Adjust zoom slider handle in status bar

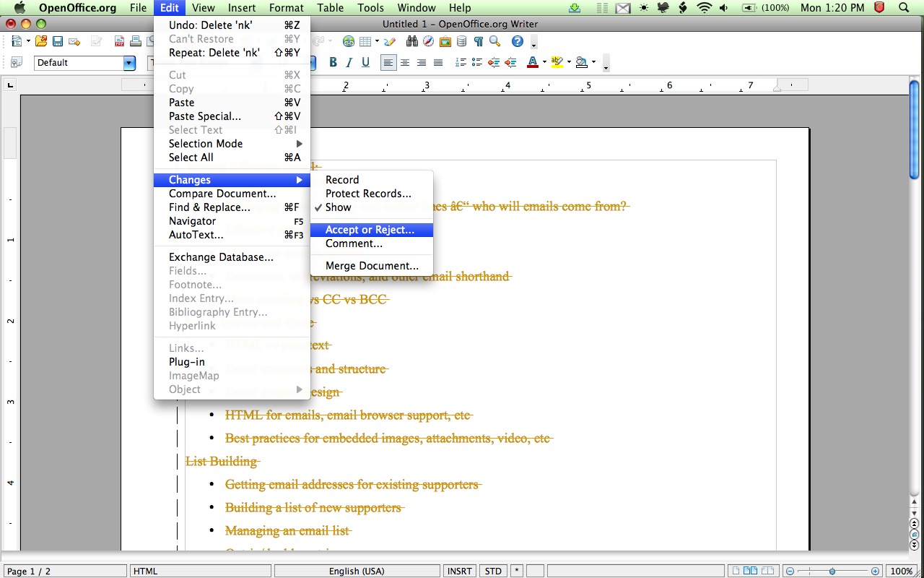[832, 571]
